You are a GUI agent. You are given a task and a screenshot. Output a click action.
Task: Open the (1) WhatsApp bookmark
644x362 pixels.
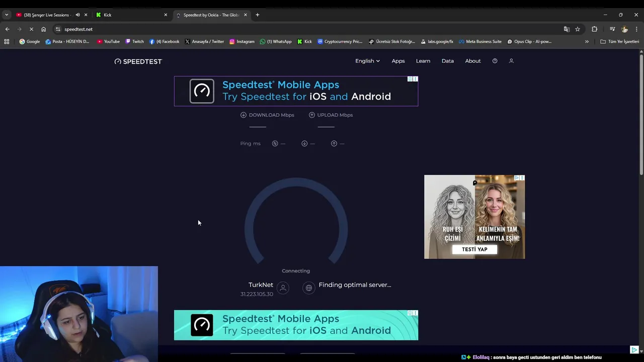click(276, 42)
